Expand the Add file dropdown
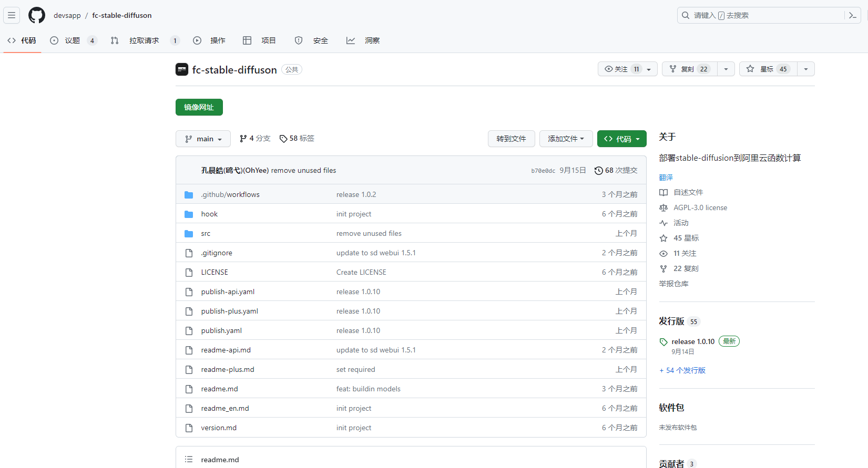 (566, 139)
